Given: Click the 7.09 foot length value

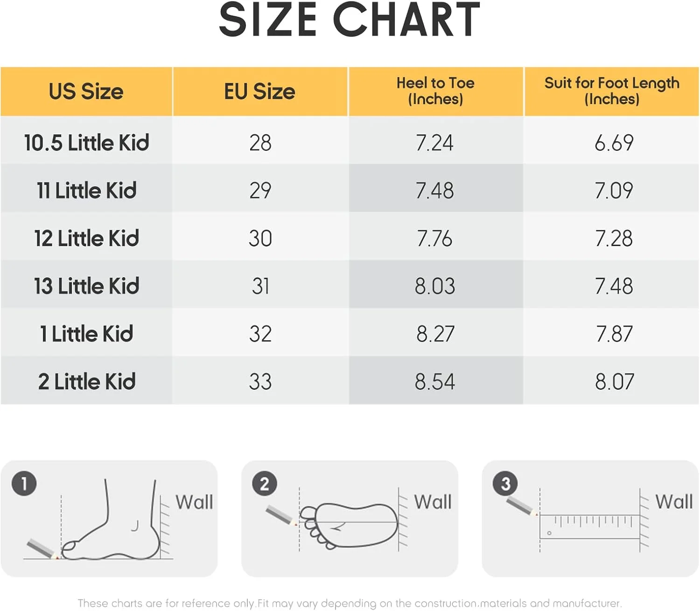Looking at the screenshot, I should (x=614, y=190).
